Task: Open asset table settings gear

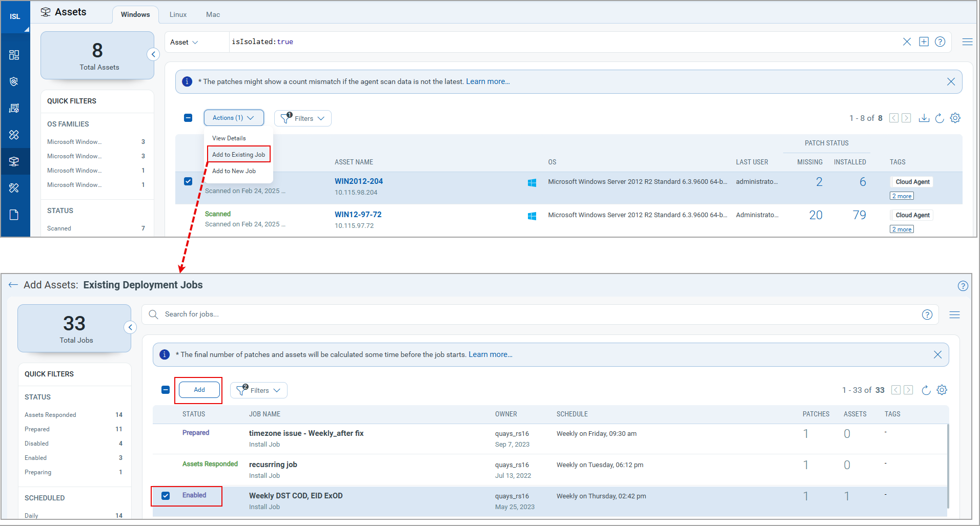Action: 955,118
